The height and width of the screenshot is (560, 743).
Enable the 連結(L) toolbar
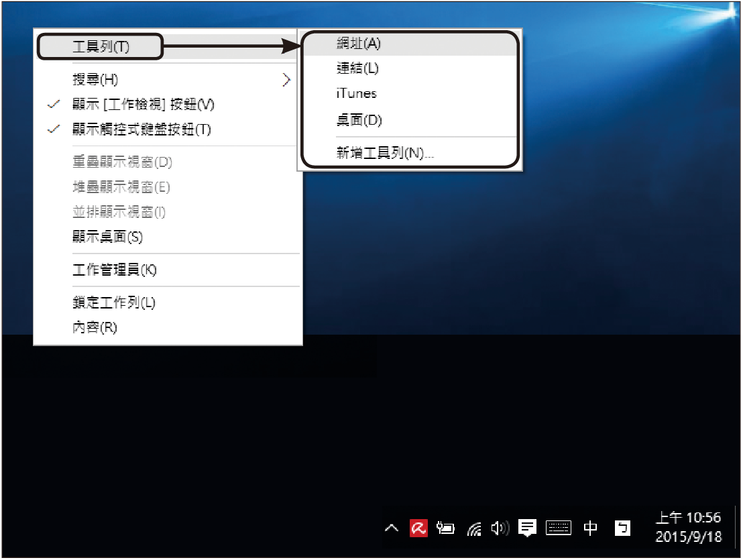[x=410, y=68]
